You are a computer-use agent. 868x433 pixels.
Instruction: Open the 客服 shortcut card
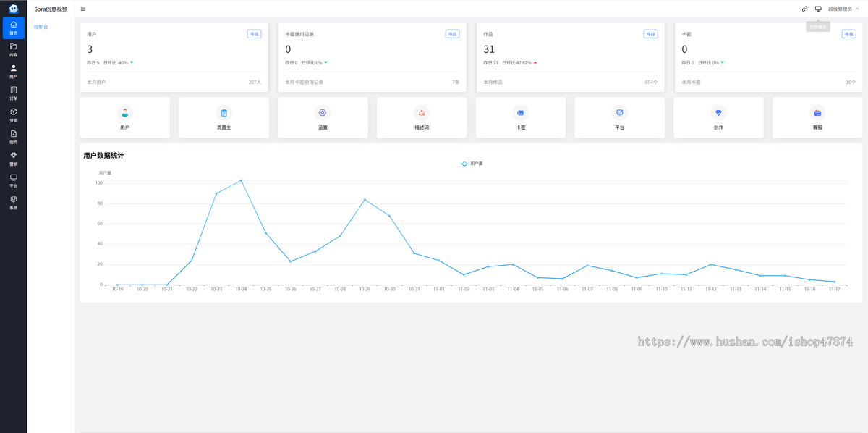pyautogui.click(x=817, y=118)
